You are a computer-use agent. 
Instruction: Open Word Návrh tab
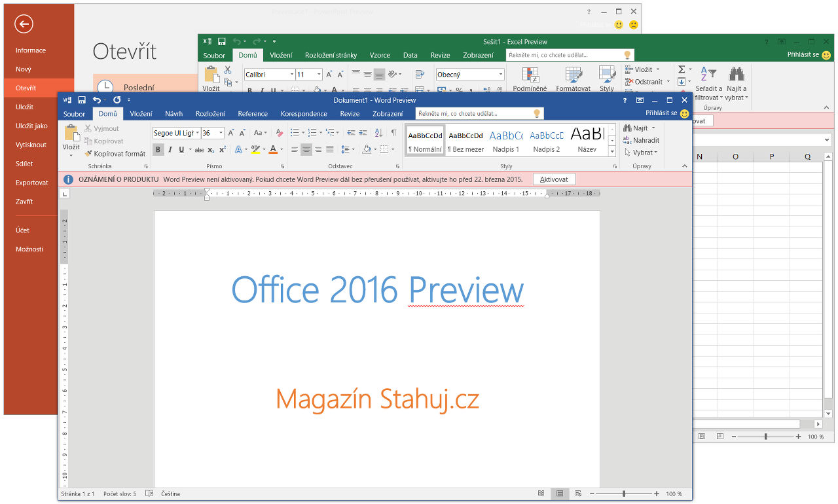tap(174, 114)
